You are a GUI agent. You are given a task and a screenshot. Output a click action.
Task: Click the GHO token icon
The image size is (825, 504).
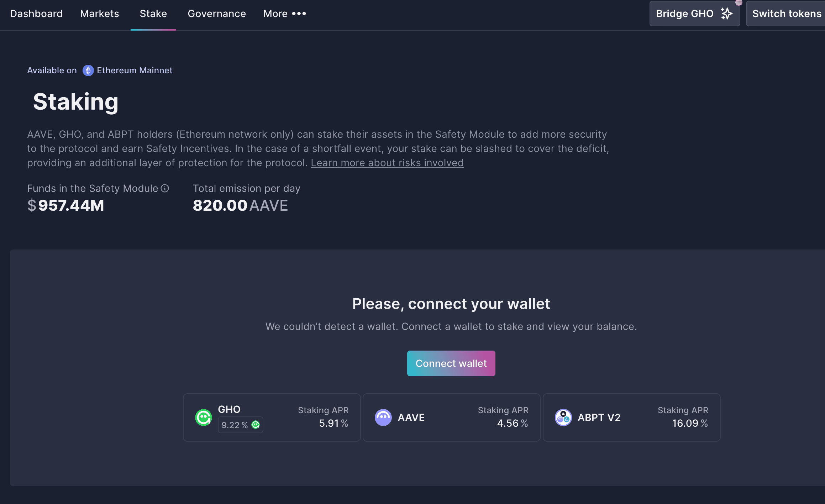click(204, 418)
